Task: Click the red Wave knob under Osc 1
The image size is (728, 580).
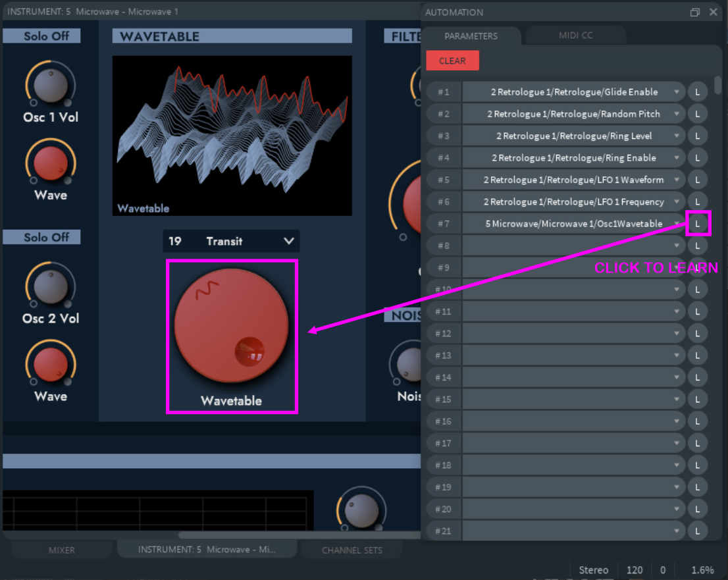Action: 51,163
